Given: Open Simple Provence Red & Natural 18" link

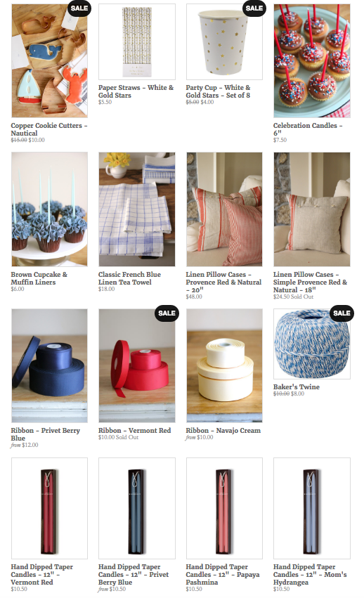Looking at the screenshot, I should pos(310,282).
